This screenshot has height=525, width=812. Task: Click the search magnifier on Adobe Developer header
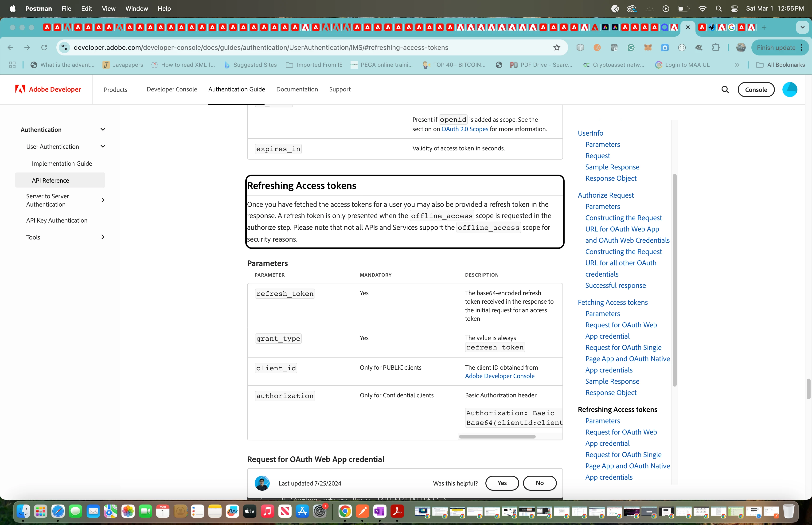[725, 89]
